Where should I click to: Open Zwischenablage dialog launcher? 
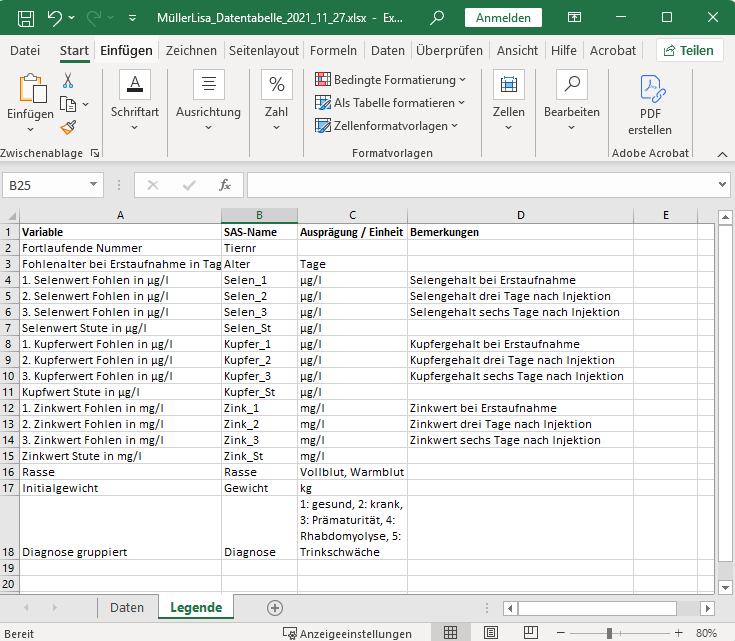(95, 153)
